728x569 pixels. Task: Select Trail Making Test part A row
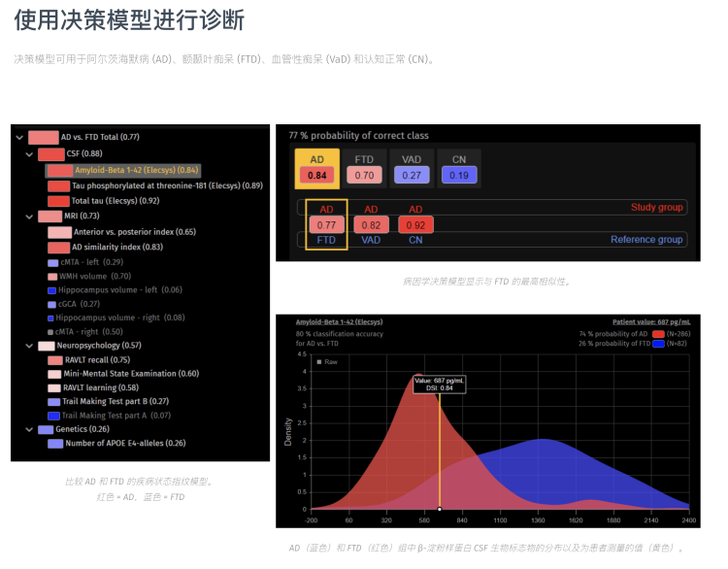coord(109,416)
